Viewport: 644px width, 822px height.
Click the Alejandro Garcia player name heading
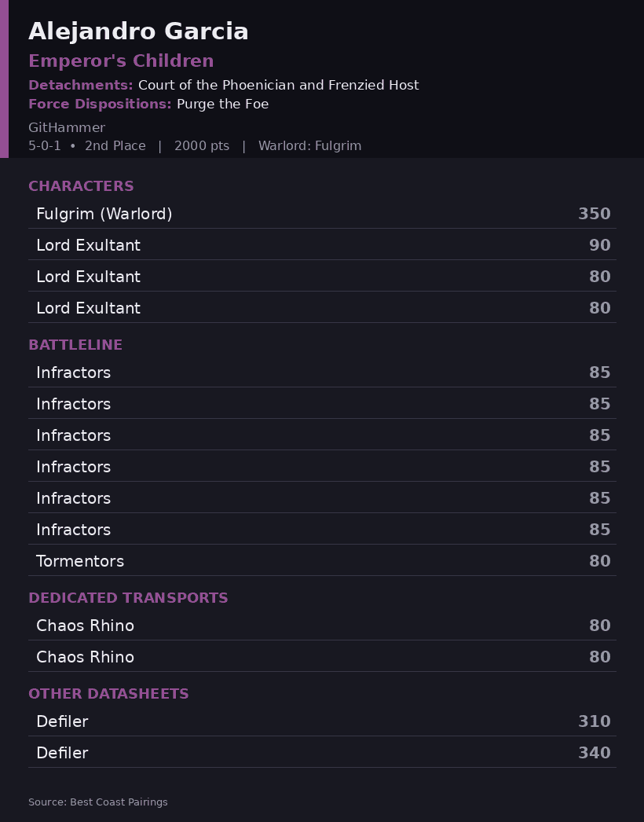138,31
